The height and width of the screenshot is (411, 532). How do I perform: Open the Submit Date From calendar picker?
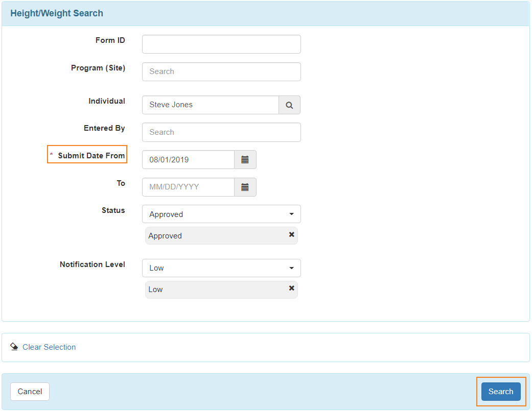point(245,160)
